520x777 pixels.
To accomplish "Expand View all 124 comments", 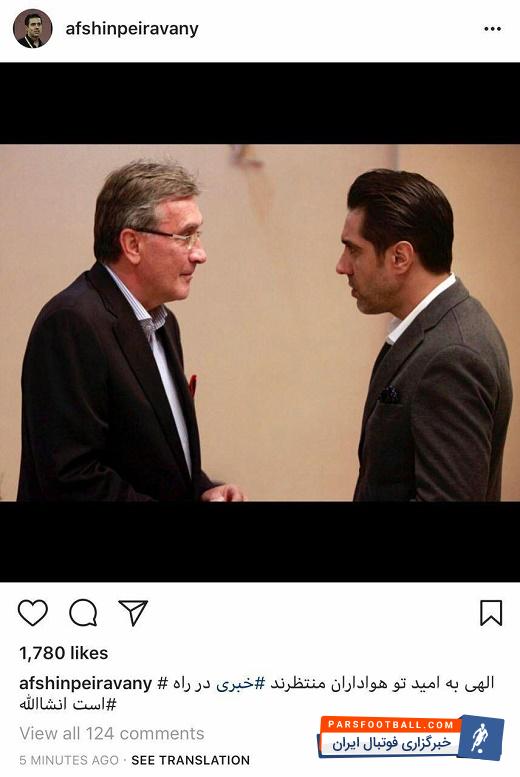I will click(112, 733).
